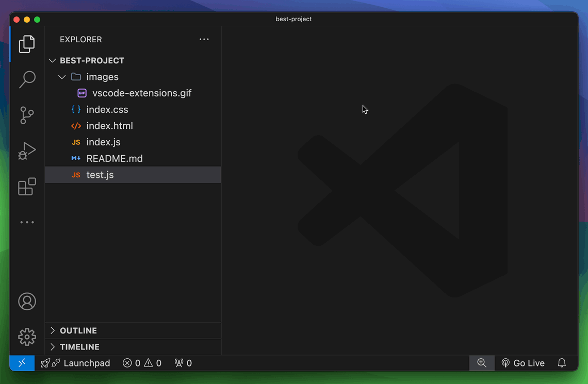The width and height of the screenshot is (588, 384).
Task: Open the README.md file
Action: pyautogui.click(x=133, y=158)
